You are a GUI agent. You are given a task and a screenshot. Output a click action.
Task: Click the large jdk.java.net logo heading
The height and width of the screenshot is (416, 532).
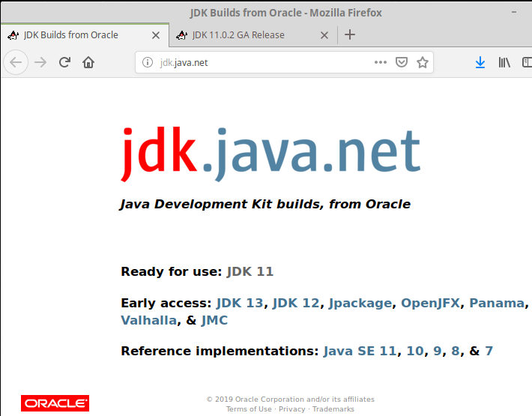270,154
